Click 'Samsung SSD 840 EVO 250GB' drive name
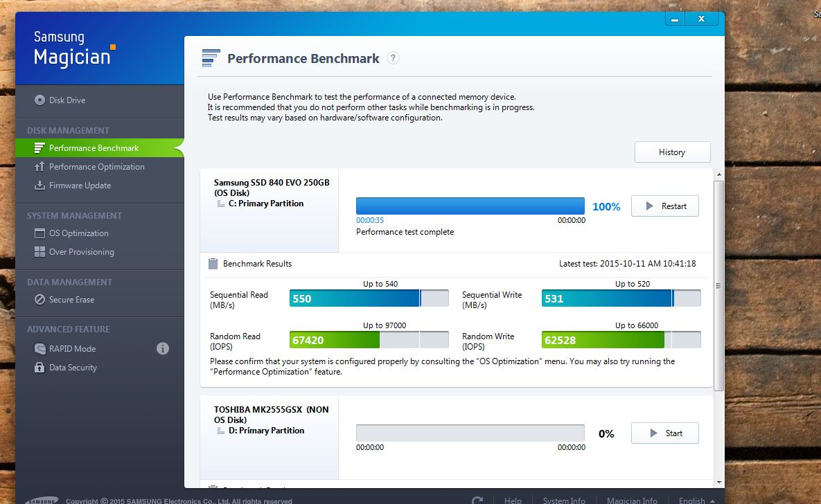821x504 pixels. (272, 183)
